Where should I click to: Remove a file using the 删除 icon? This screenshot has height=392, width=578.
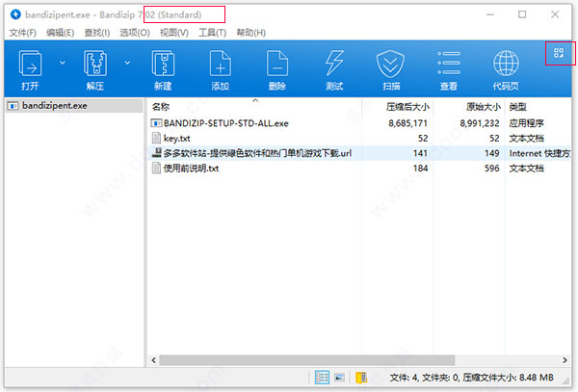(277, 70)
